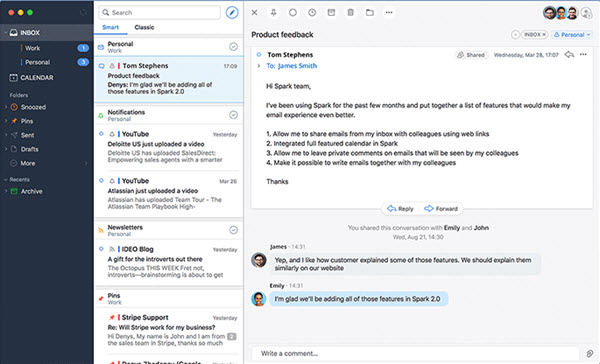Image resolution: width=600 pixels, height=364 pixels.
Task: Delete the email using the trash icon
Action: click(350, 13)
